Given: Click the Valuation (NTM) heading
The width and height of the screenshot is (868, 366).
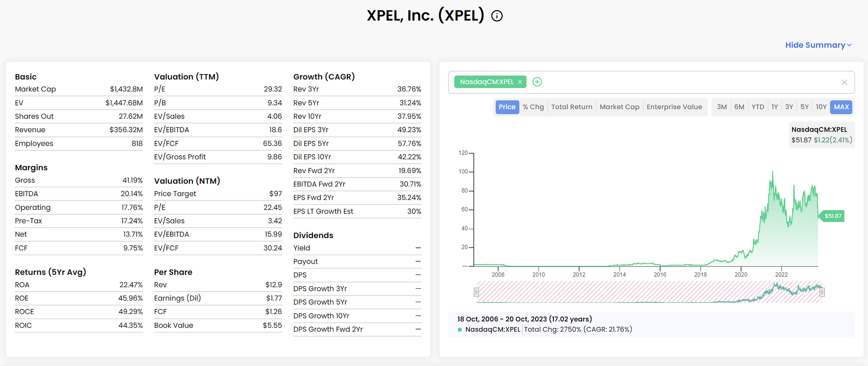Looking at the screenshot, I should point(187,181).
